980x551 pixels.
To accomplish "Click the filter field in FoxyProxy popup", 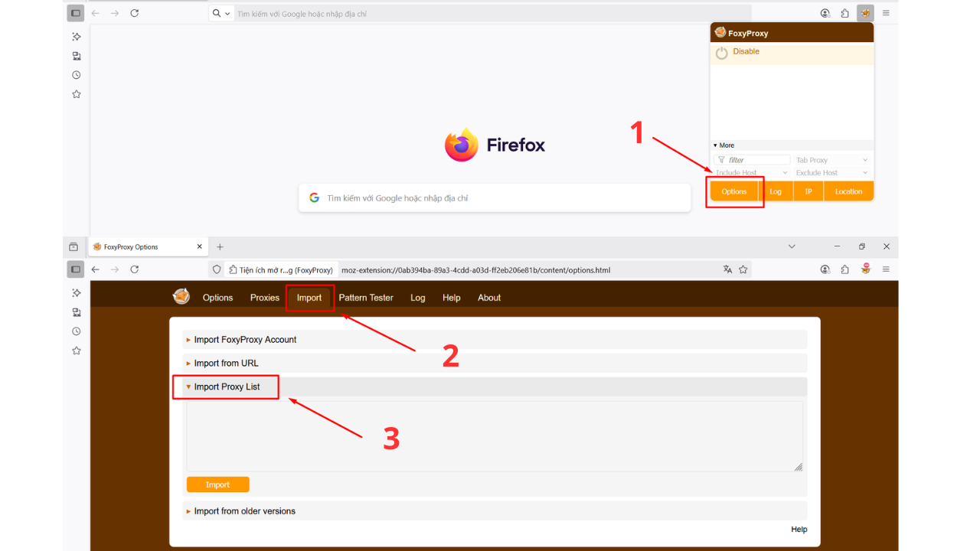I will [752, 160].
